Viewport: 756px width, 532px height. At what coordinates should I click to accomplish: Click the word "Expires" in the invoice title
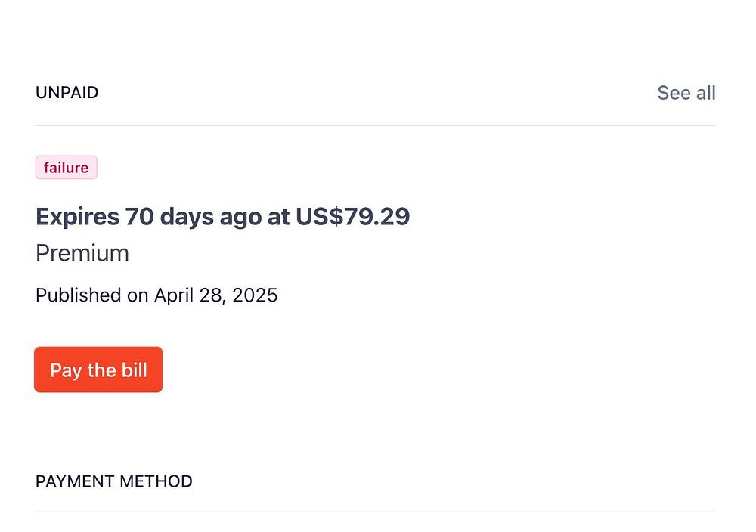coord(77,217)
